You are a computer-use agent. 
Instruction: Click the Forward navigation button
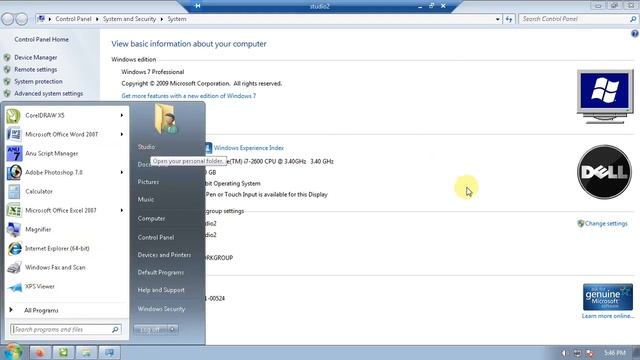pyautogui.click(x=21, y=19)
